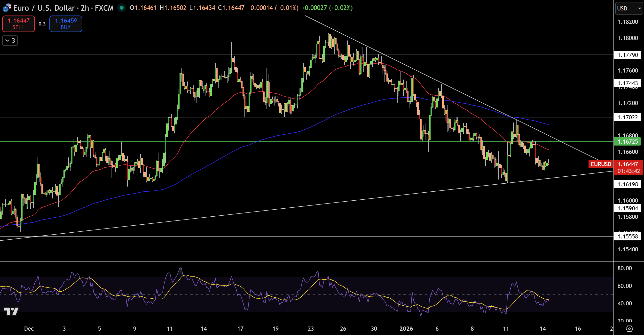Click the FXCM exchange label
Image resolution: width=644 pixels, height=335 pixels.
(x=104, y=8)
